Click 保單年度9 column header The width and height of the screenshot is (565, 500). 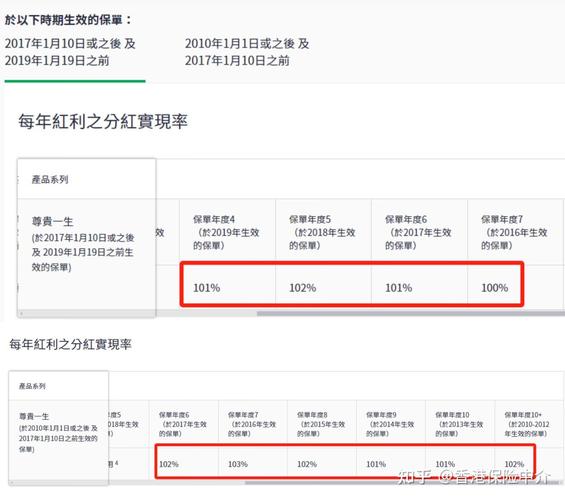tap(390, 424)
